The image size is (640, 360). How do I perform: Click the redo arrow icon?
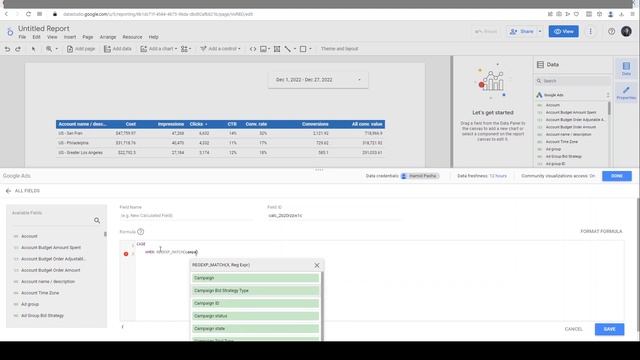tap(18, 49)
